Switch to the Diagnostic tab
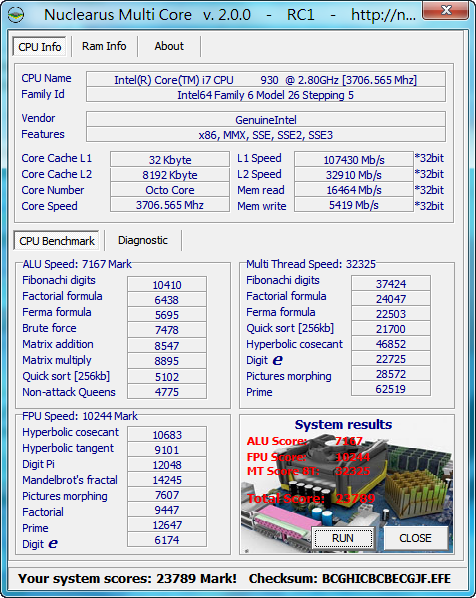 [143, 240]
